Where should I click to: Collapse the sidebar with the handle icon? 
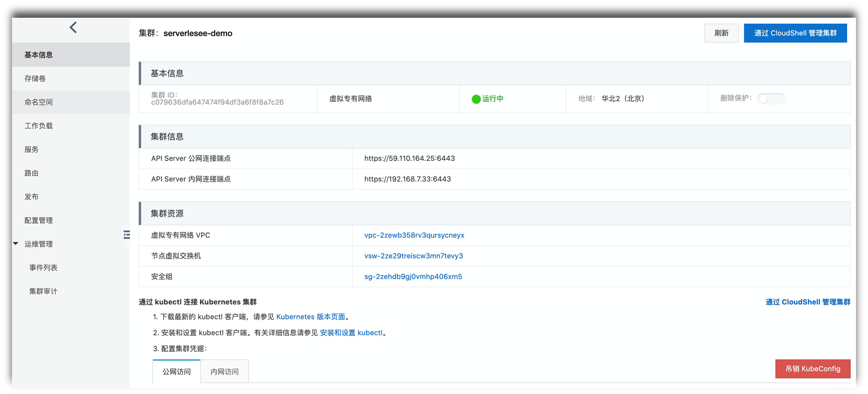(x=127, y=235)
